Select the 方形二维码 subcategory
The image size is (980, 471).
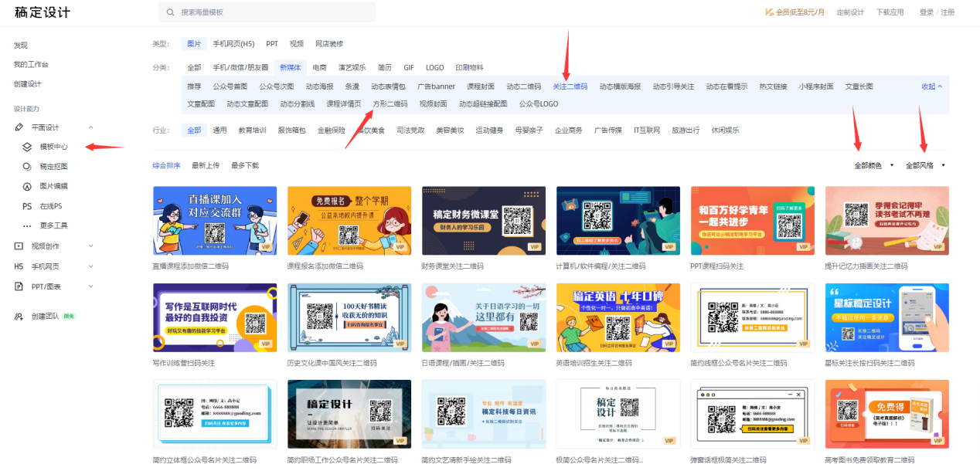click(x=390, y=103)
